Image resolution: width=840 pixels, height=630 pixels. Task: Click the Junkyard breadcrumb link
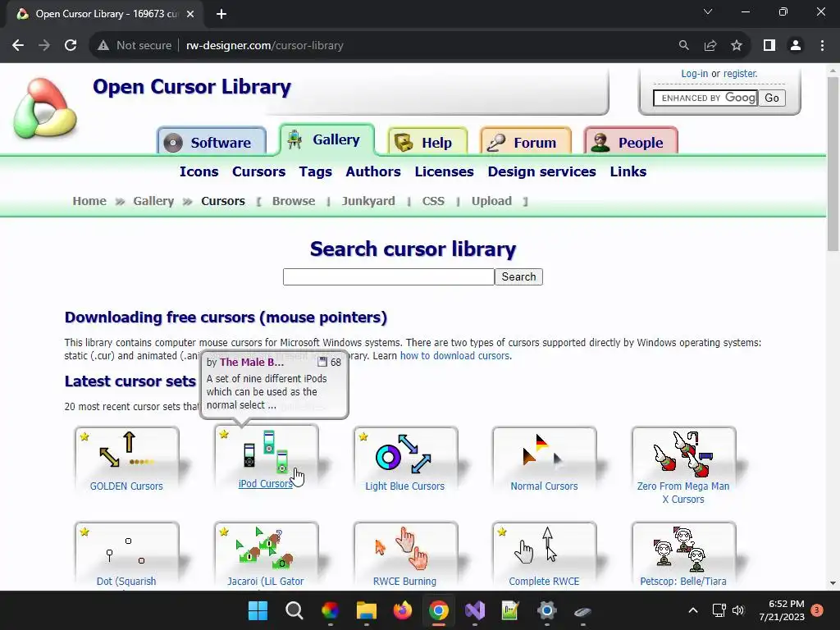(x=368, y=201)
